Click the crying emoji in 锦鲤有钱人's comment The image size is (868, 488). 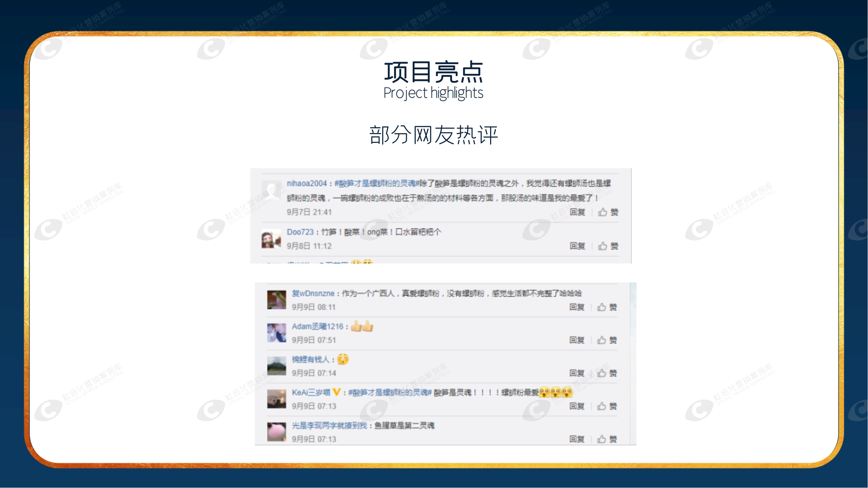point(344,359)
